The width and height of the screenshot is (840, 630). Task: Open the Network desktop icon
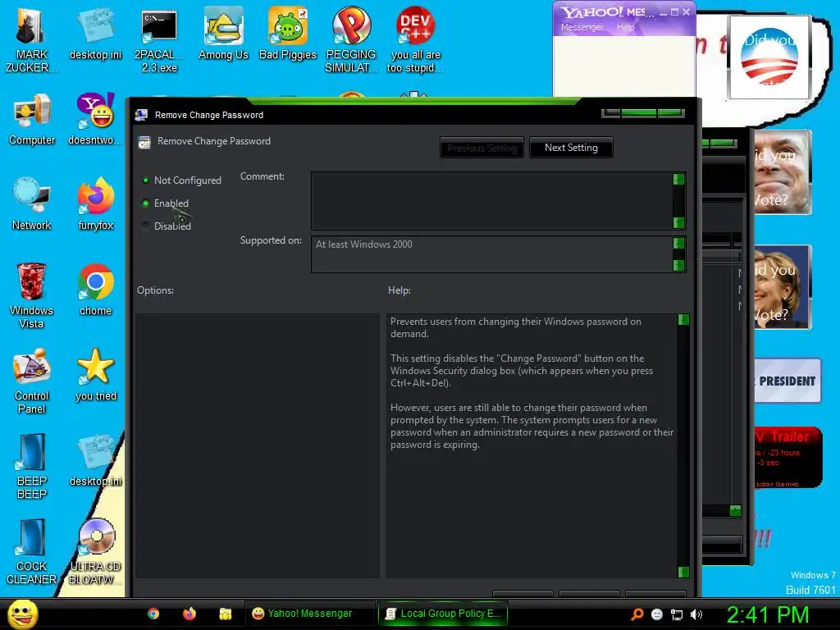click(x=32, y=204)
